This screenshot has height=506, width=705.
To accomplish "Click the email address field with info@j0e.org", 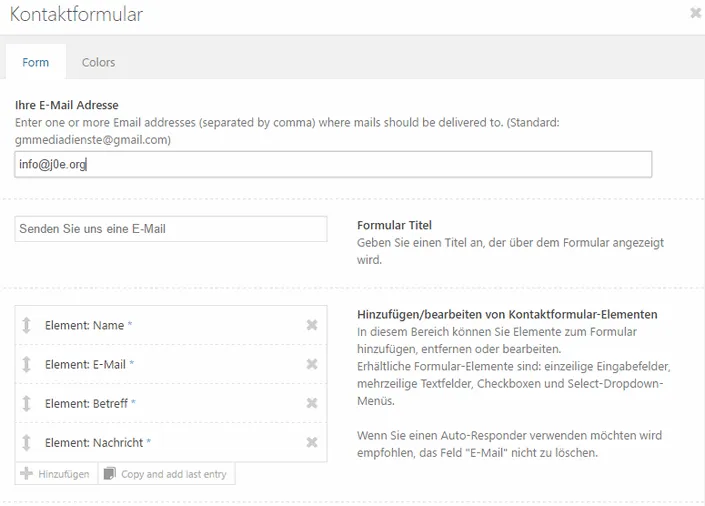I will coord(333,164).
